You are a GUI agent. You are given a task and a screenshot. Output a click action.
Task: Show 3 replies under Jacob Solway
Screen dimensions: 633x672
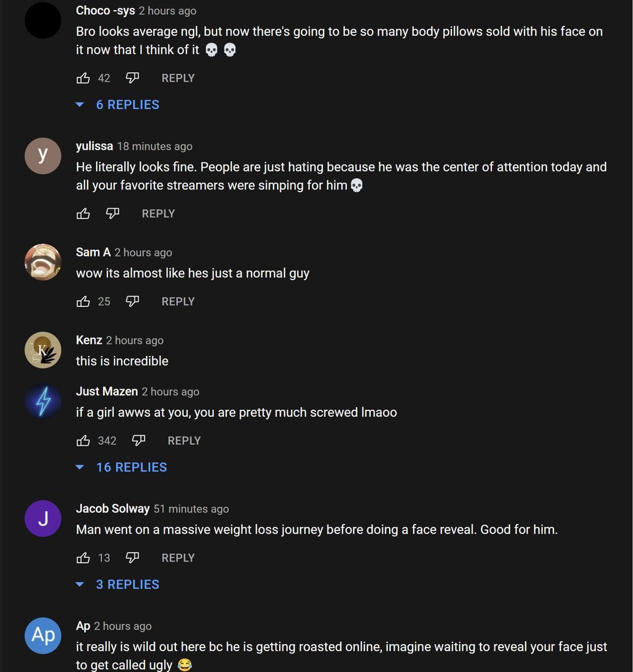click(127, 584)
